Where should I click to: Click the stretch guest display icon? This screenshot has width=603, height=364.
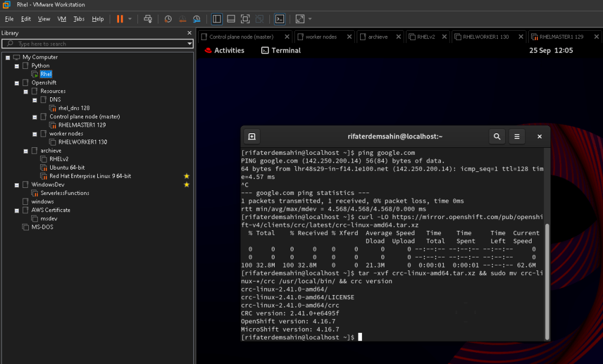coord(300,19)
